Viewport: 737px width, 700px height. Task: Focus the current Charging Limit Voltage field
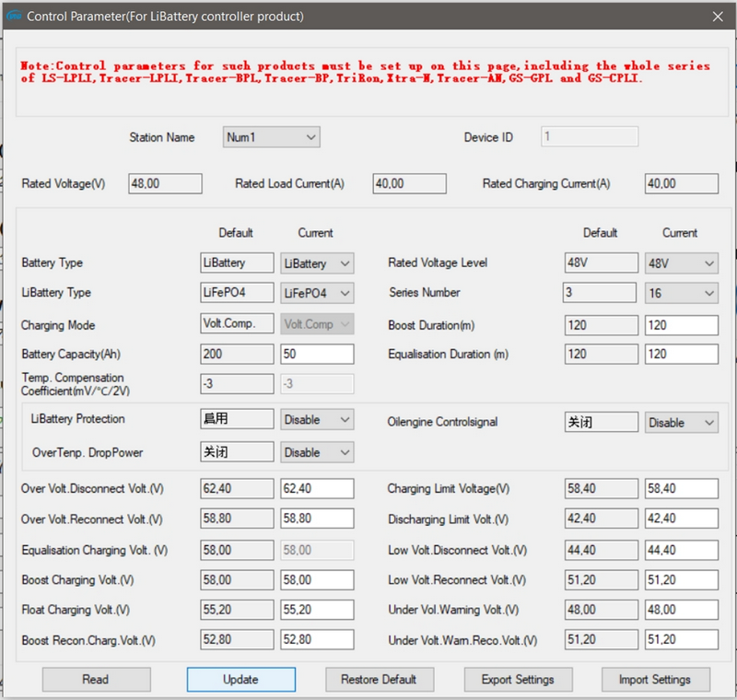tap(682, 489)
